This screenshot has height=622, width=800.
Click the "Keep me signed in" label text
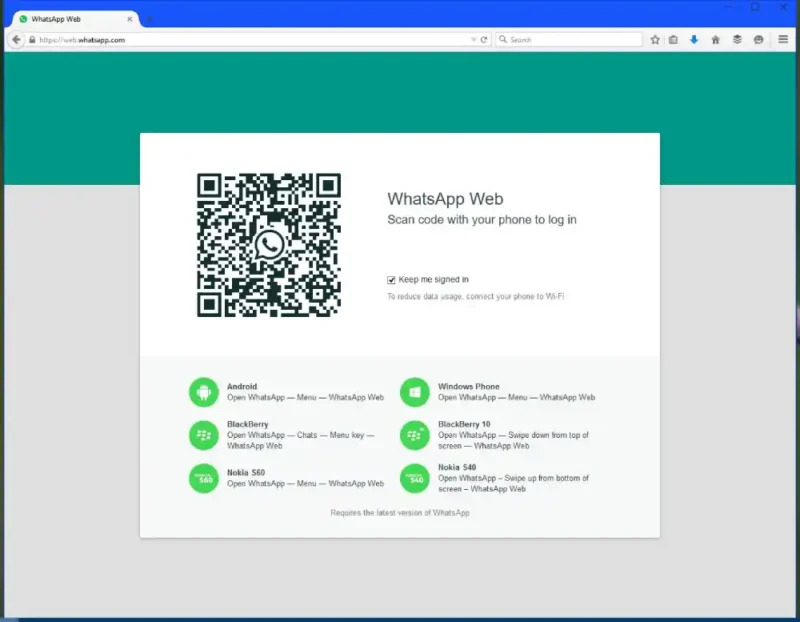[434, 280]
